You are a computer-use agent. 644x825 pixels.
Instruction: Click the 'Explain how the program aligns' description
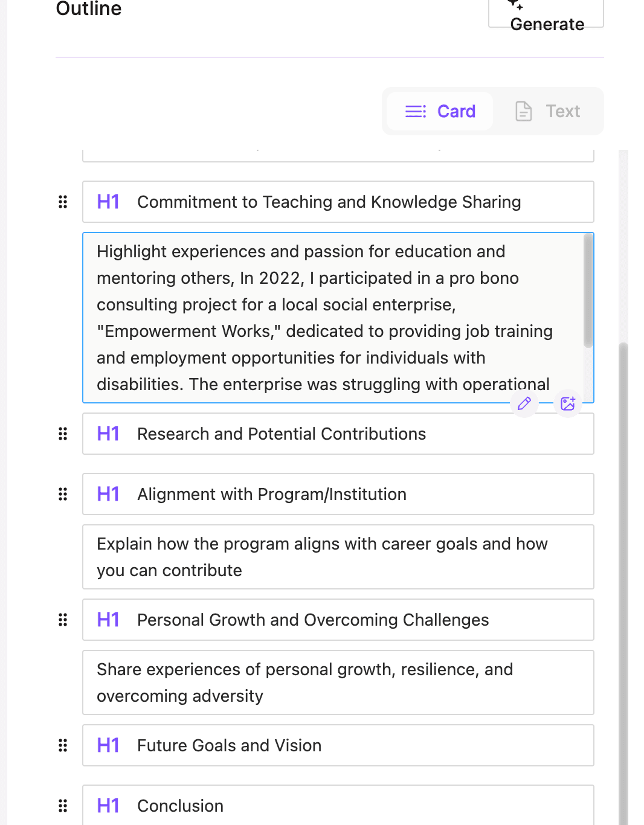pyautogui.click(x=338, y=557)
